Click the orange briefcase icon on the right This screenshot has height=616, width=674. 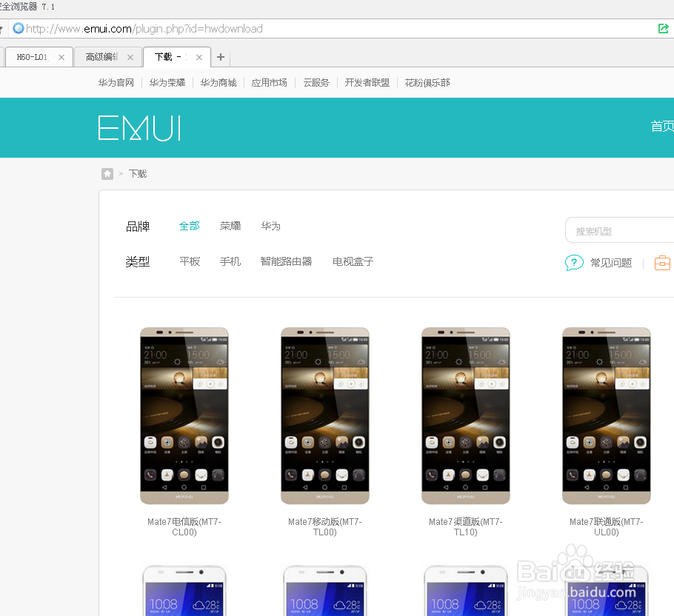(661, 262)
